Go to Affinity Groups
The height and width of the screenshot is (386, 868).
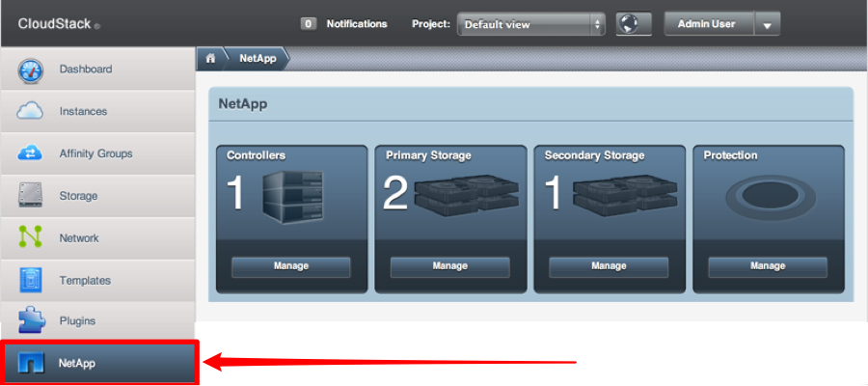click(97, 153)
